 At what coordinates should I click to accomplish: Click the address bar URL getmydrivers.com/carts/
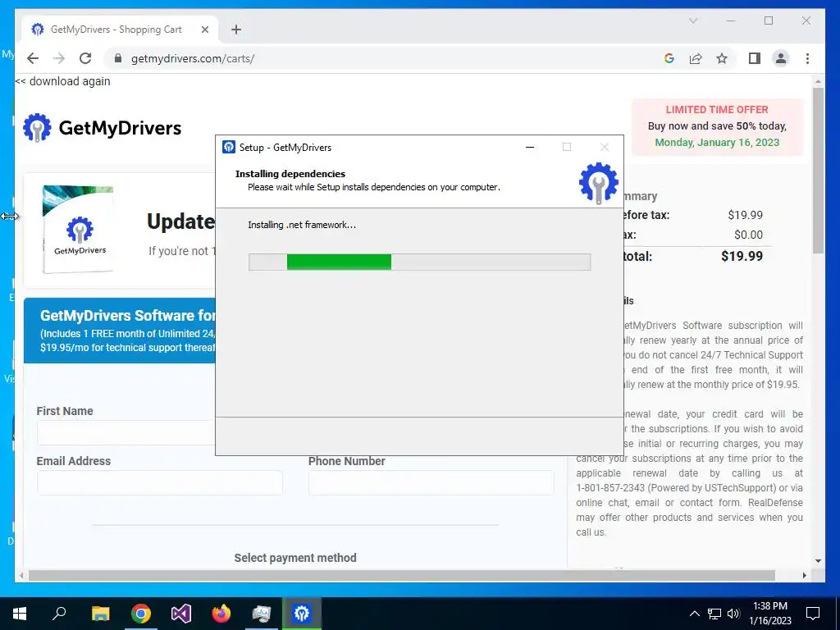click(193, 58)
